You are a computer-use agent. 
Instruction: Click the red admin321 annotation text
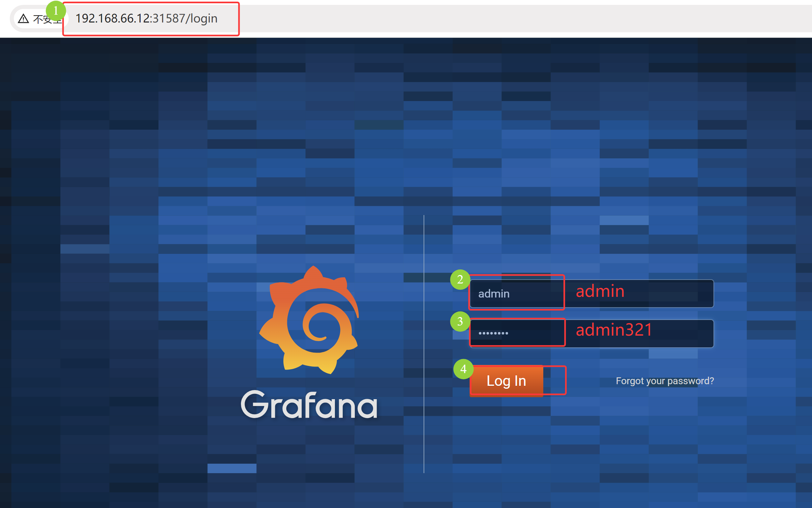coord(614,329)
